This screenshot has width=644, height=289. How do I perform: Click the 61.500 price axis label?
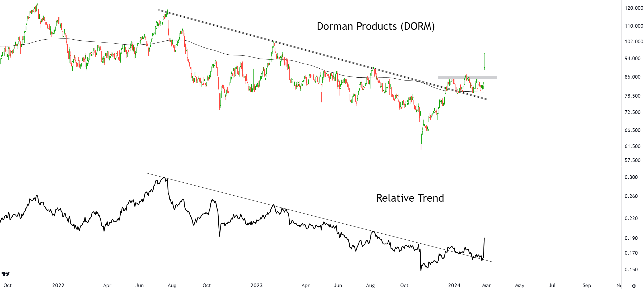[x=632, y=146]
